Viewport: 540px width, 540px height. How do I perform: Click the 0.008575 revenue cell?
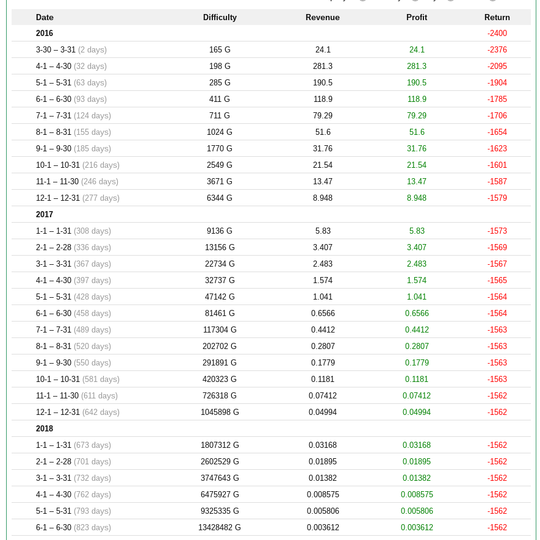323,495
